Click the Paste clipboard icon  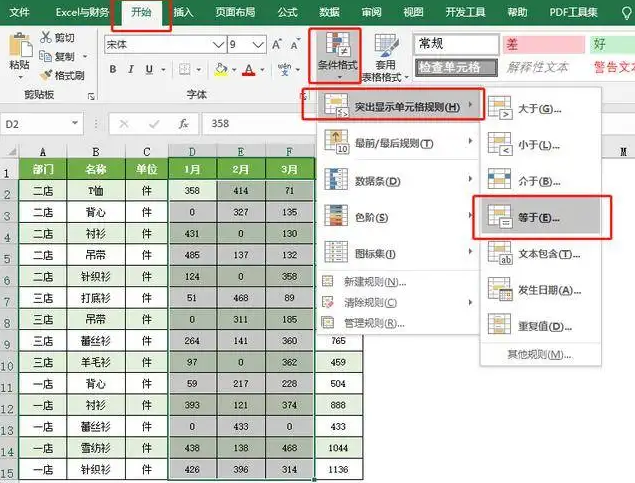tap(20, 45)
